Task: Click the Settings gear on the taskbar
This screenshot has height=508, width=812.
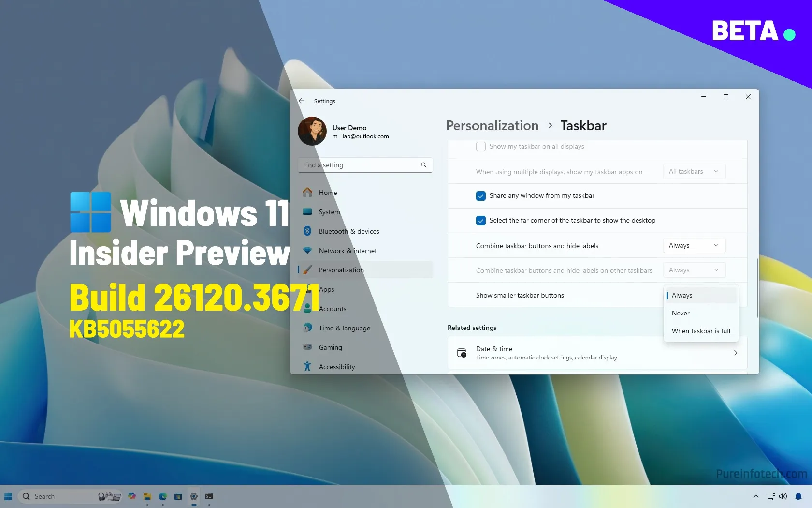Action: point(194,496)
